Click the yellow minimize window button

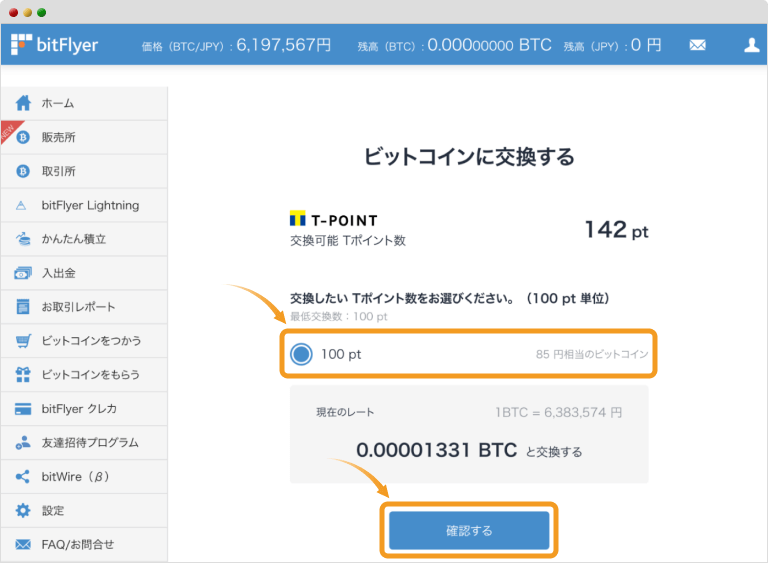pyautogui.click(x=28, y=13)
